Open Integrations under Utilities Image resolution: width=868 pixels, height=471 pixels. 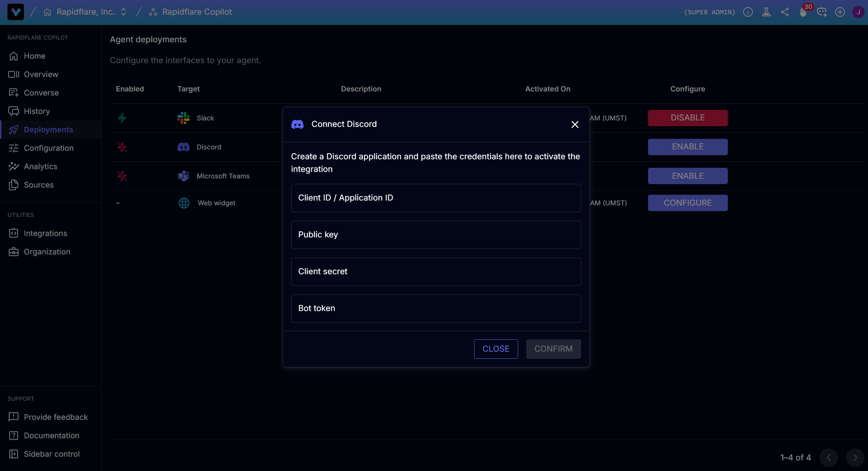tap(45, 233)
